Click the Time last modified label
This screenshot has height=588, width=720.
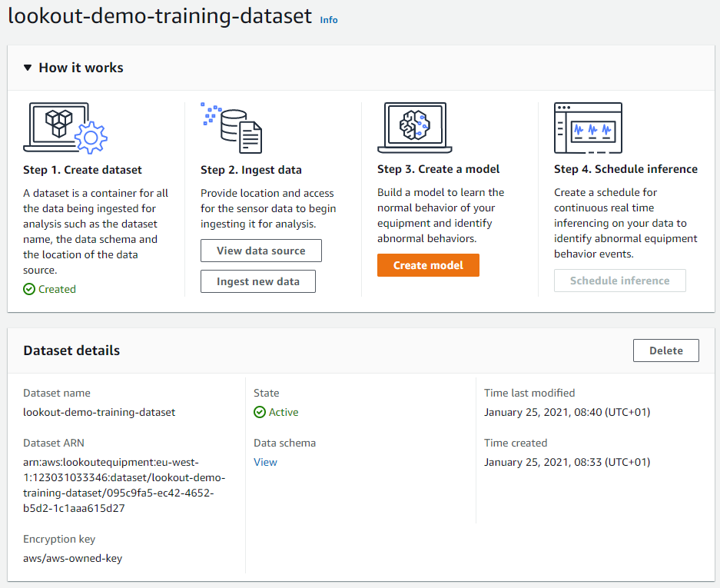pyautogui.click(x=529, y=393)
